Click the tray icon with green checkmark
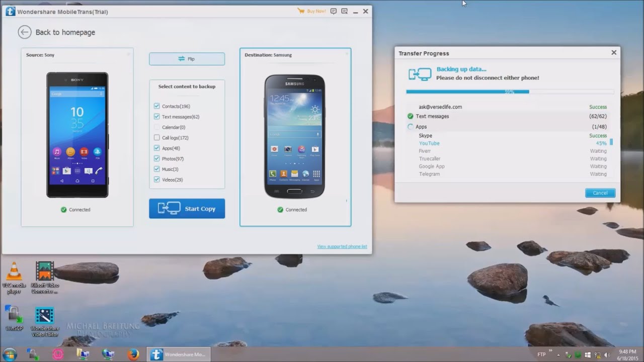Viewport: 644px width, 362px height. click(568, 354)
